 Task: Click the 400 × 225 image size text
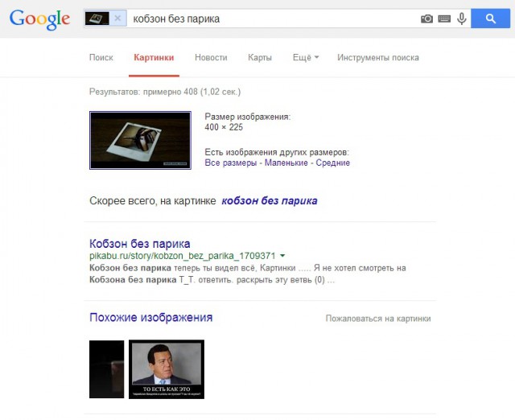click(x=224, y=127)
